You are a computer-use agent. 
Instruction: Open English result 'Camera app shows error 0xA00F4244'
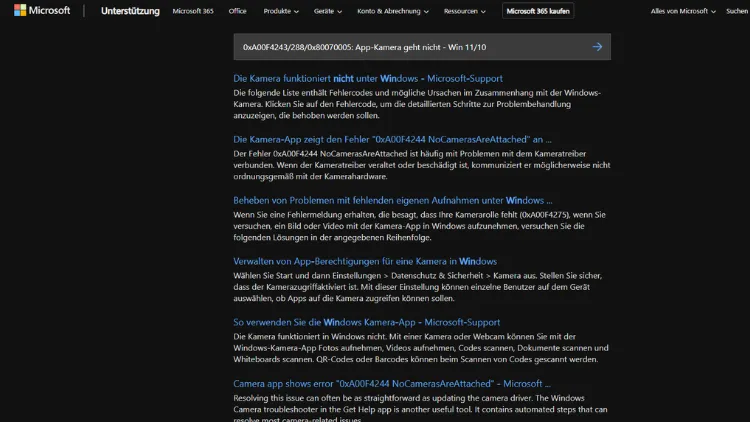(x=392, y=384)
